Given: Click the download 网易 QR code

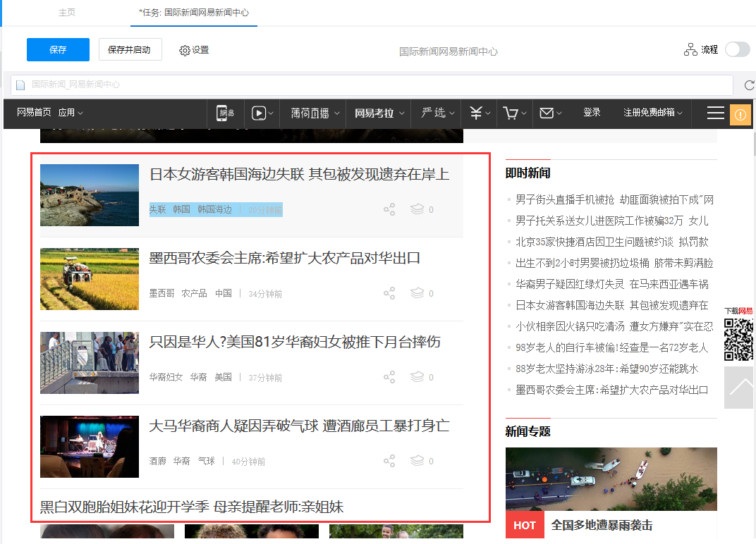Looking at the screenshot, I should point(738,340).
